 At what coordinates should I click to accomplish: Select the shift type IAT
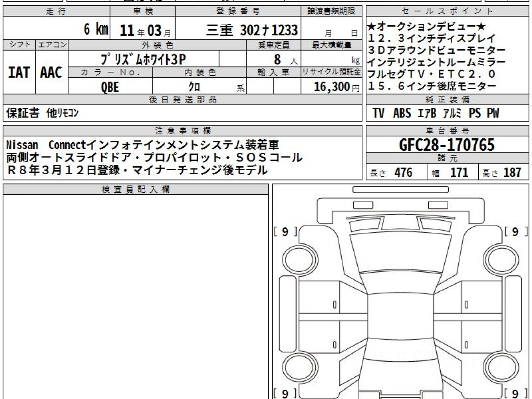click(x=19, y=73)
